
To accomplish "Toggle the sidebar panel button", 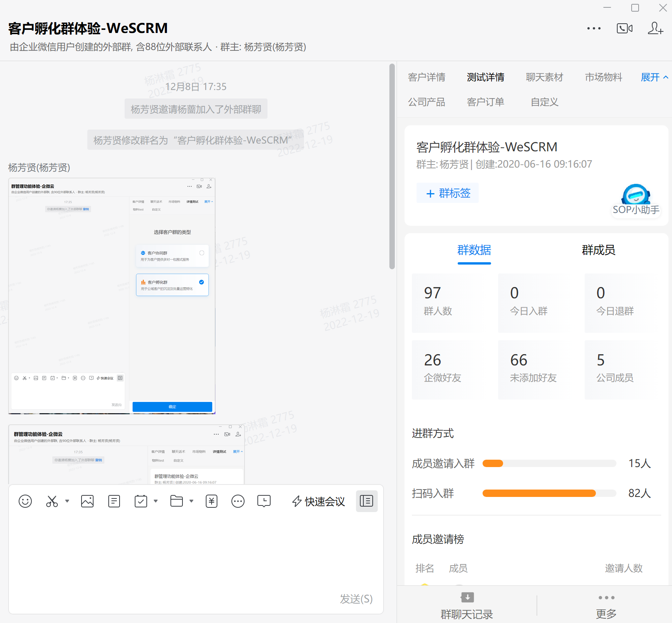I will [x=366, y=501].
